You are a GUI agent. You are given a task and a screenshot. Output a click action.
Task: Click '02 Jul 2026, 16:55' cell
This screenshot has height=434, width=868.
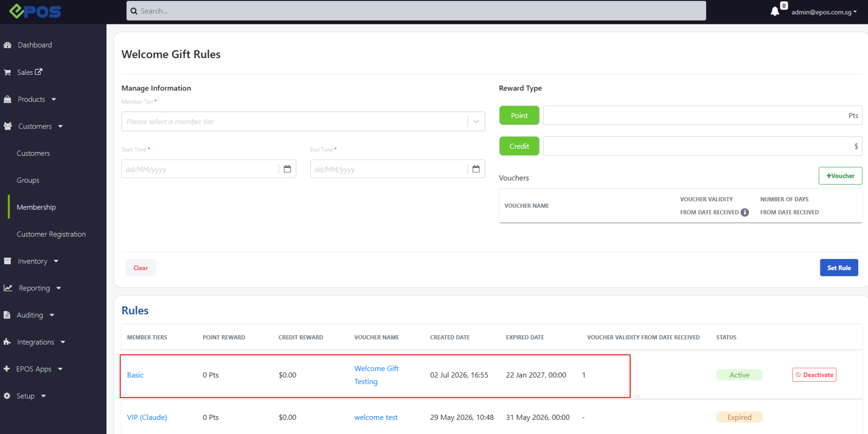pyautogui.click(x=459, y=375)
